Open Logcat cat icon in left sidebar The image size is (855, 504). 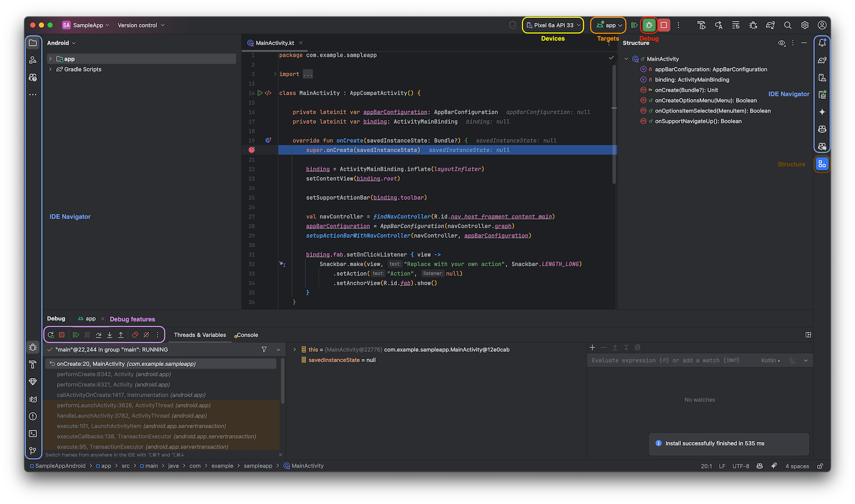pyautogui.click(x=33, y=399)
